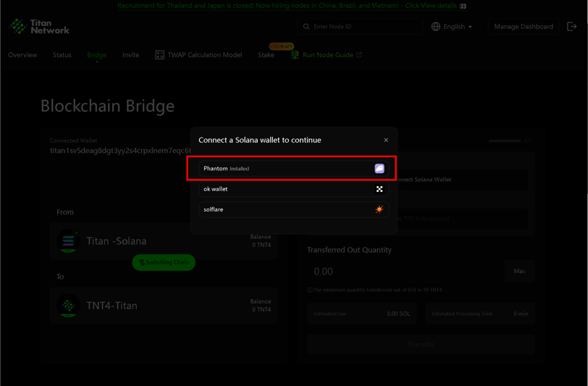Open the English language dropdown

(452, 27)
